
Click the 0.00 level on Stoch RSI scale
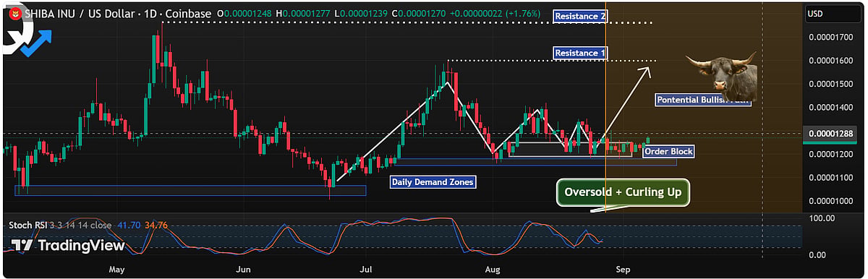[818, 254]
